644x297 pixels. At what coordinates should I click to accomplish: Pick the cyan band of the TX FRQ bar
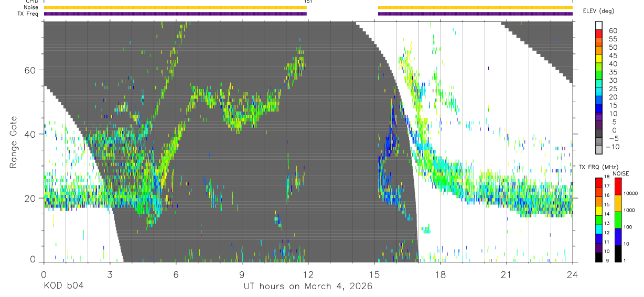click(x=599, y=229)
